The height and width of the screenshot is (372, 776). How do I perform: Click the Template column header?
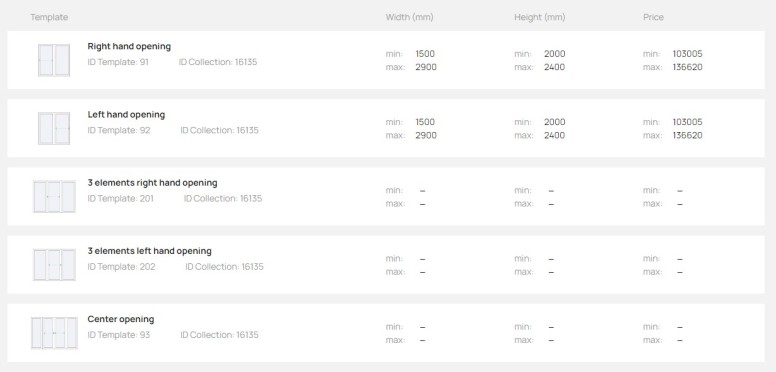(49, 17)
